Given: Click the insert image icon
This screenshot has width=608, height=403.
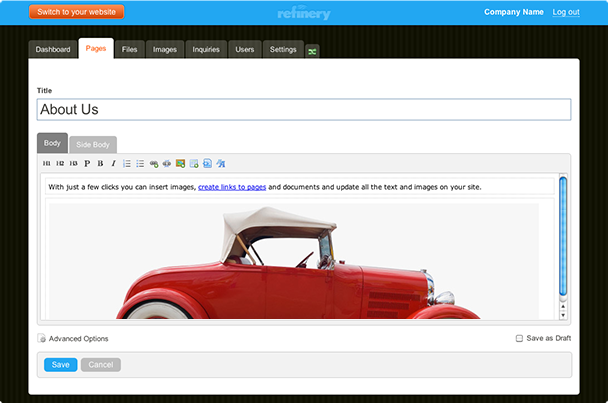Looking at the screenshot, I should pos(180,164).
